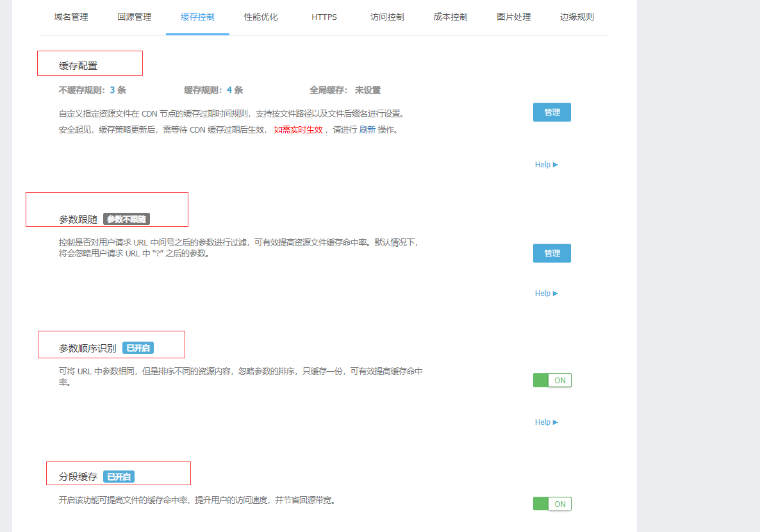Click the 参数不跟随 status badge
The width and height of the screenshot is (760, 532).
(x=126, y=219)
